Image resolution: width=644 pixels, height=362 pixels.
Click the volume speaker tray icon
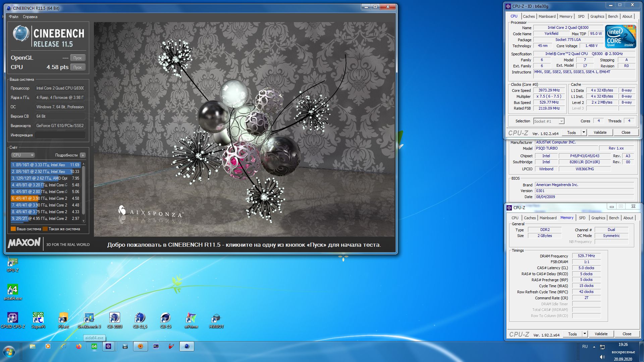602,357
